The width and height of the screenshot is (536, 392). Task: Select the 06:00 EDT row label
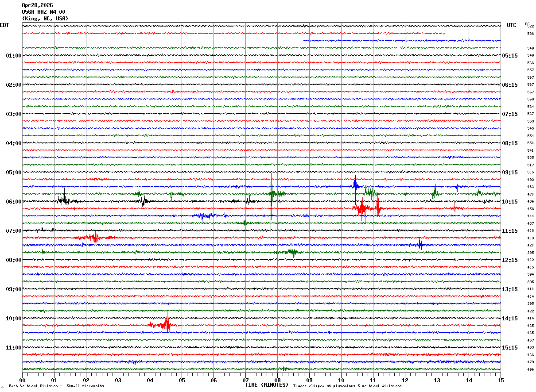tap(14, 202)
